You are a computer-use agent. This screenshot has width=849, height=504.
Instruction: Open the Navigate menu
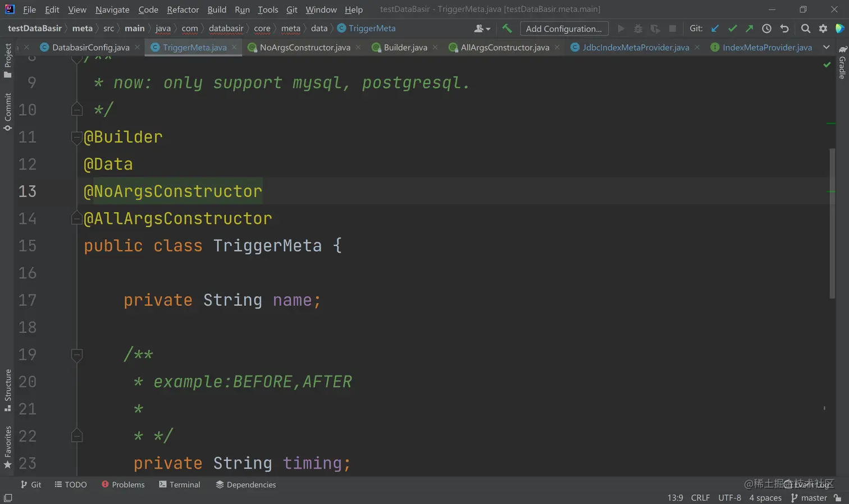112,10
